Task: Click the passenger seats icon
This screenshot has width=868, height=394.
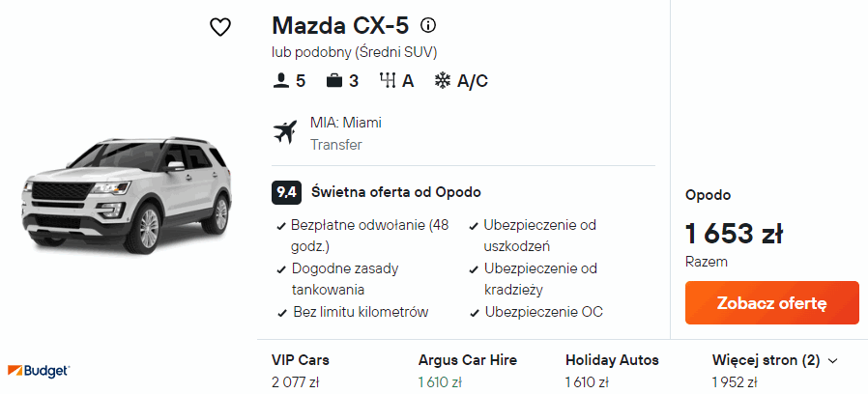Action: [x=281, y=81]
